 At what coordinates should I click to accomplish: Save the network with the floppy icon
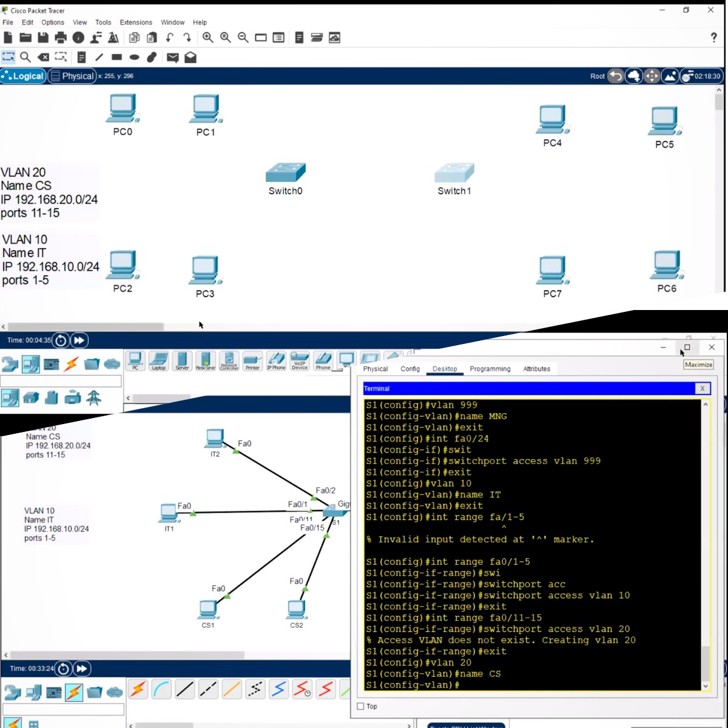point(43,38)
